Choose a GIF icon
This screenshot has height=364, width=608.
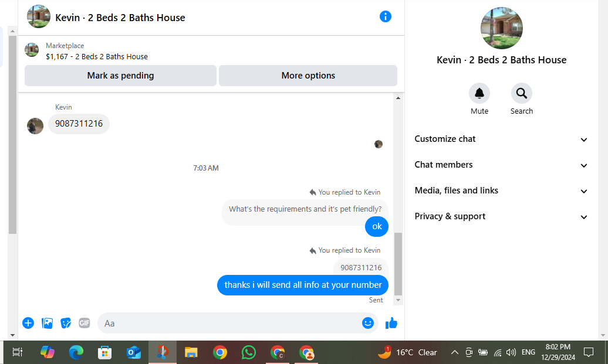[x=84, y=323]
